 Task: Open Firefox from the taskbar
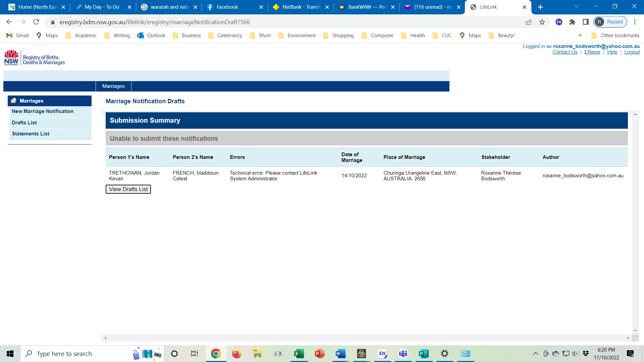(236, 354)
